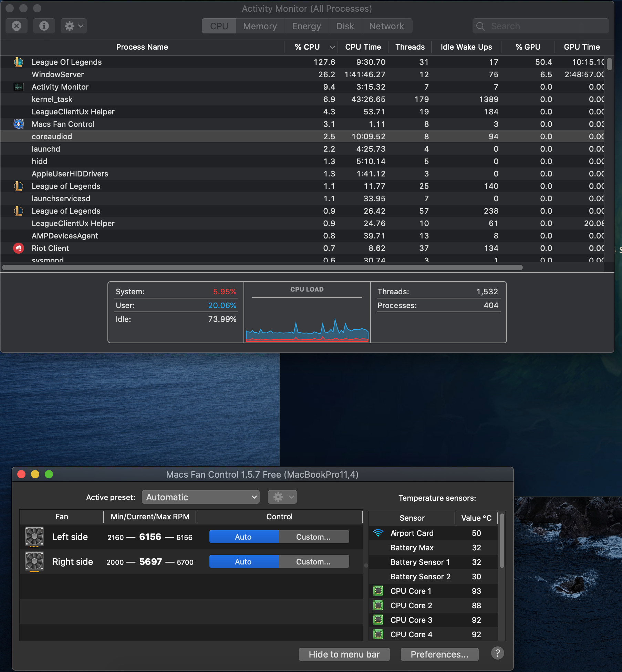Select the AppleUserHIDDrivers row

click(x=302, y=174)
